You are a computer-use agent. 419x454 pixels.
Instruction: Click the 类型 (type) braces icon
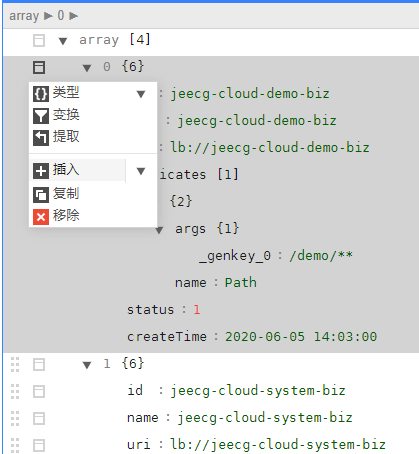[x=41, y=94]
